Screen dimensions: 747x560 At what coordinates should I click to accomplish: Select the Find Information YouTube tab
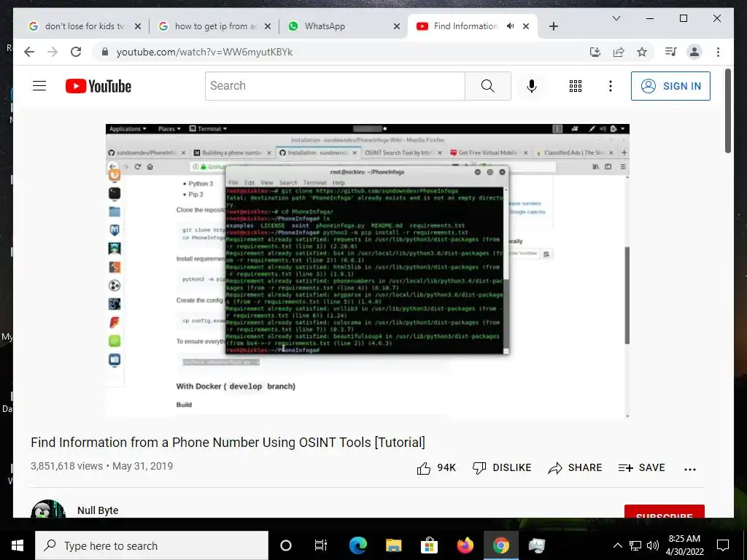[x=465, y=26]
